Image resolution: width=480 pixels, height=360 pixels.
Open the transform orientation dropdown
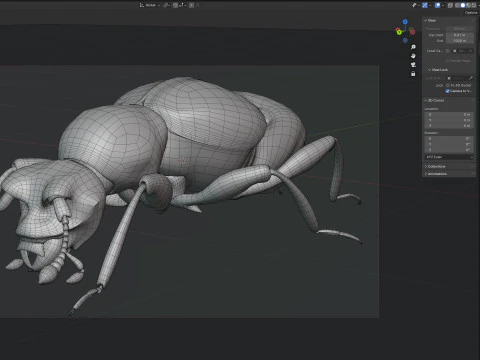pos(150,5)
